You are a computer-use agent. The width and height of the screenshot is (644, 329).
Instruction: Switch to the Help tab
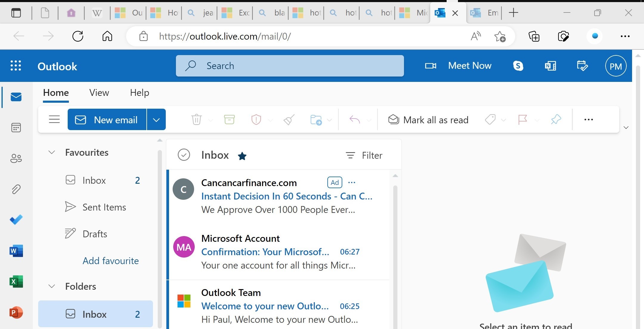tap(139, 93)
